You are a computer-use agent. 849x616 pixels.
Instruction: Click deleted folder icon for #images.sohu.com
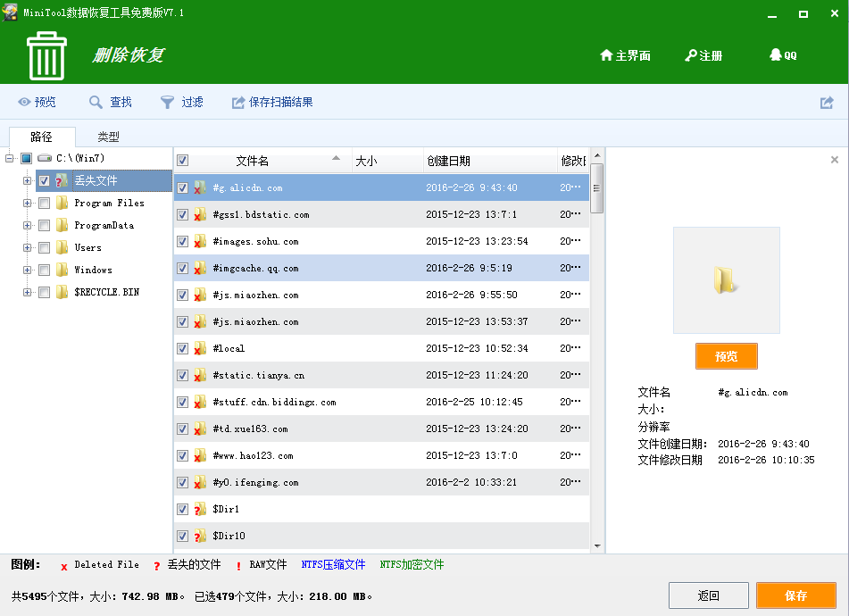[200, 241]
